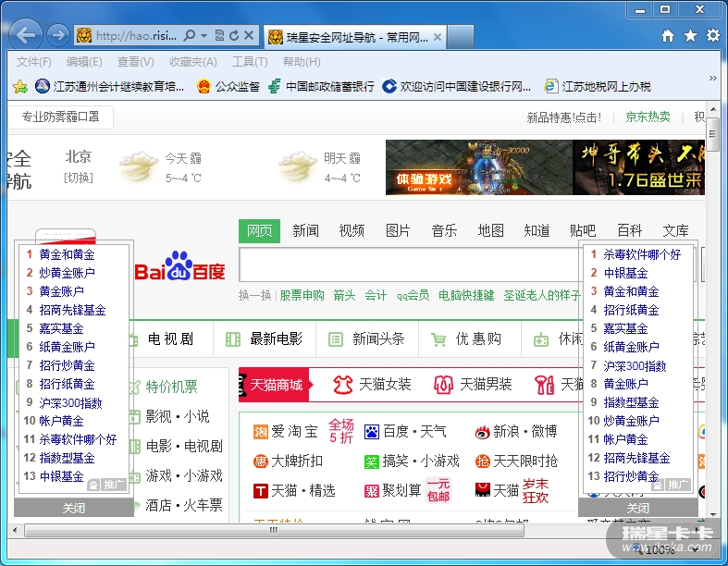Go forward with the browser forward arrow
728x566 pixels.
tap(58, 35)
